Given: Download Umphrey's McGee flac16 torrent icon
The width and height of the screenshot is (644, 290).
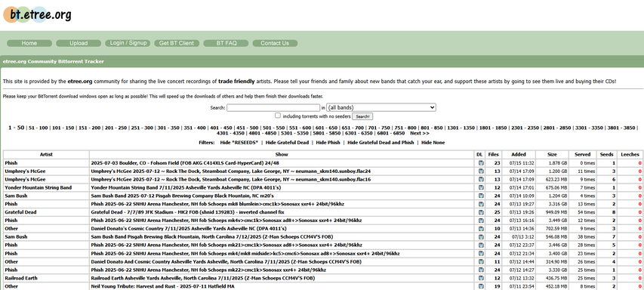Looking at the screenshot, I should [x=481, y=180].
